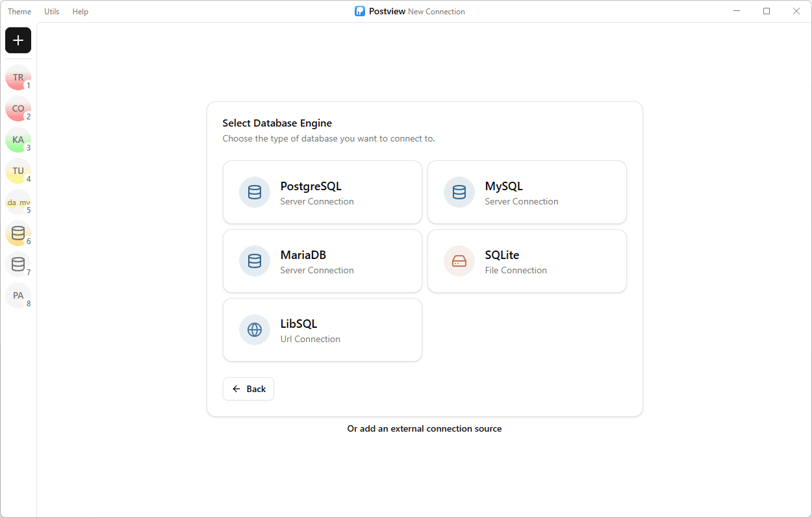The image size is (812, 518).
Task: Select LibSQL URL connection option
Action: pyautogui.click(x=322, y=330)
